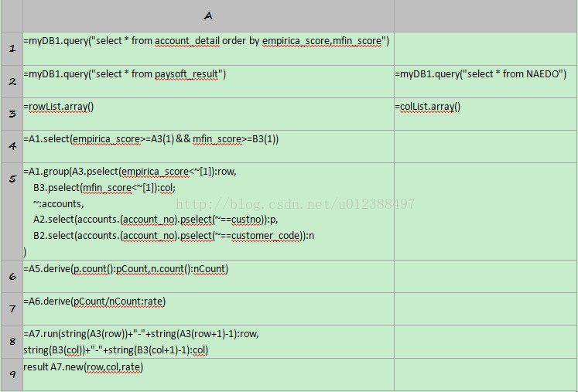The height and width of the screenshot is (392, 578).
Task: Click empty cell B4 beside A1.select formula
Action: click(485, 146)
